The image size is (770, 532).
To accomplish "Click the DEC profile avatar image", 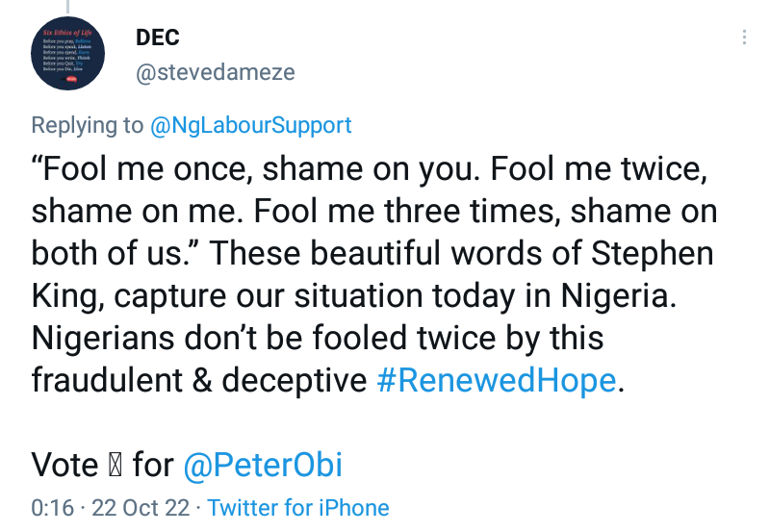I will [x=69, y=56].
